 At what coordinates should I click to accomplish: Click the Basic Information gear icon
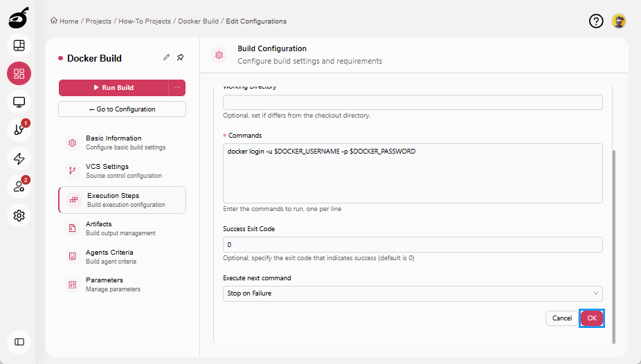(x=73, y=143)
